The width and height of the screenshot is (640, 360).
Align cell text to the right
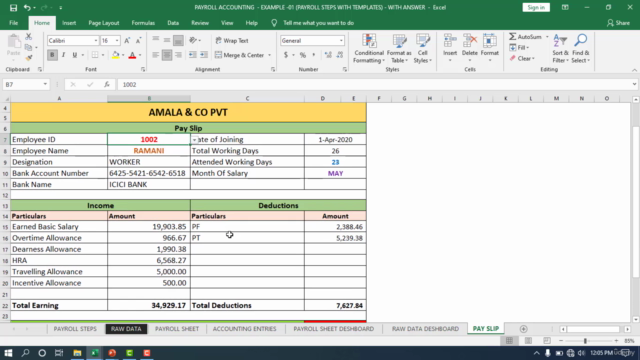coord(178,55)
